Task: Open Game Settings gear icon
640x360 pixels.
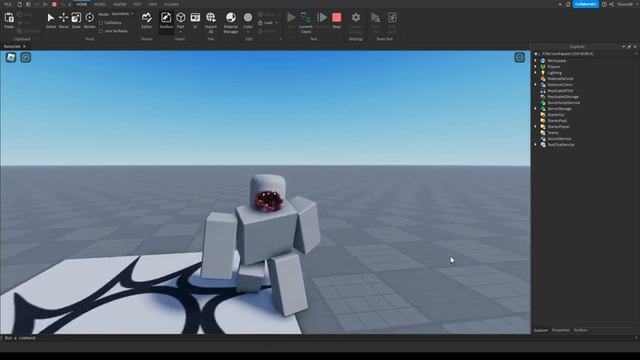Action: click(356, 18)
